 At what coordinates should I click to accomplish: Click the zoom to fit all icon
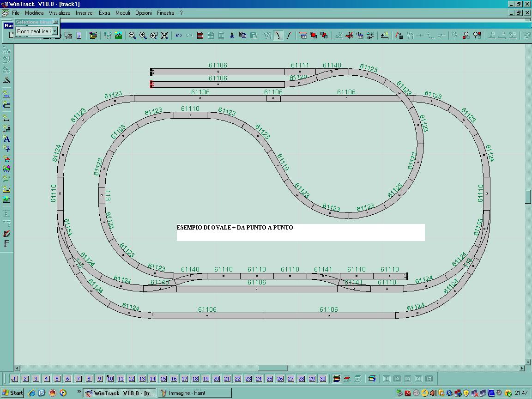[x=164, y=35]
